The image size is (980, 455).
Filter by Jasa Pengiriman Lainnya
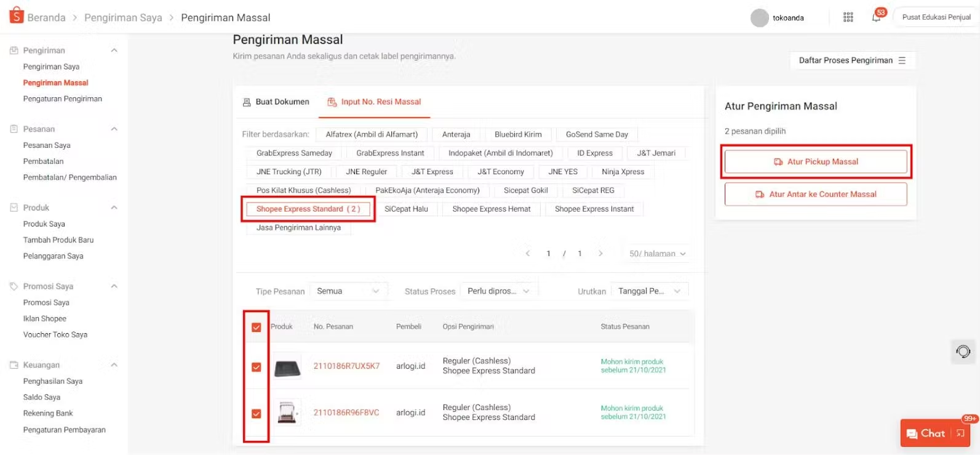coord(298,227)
